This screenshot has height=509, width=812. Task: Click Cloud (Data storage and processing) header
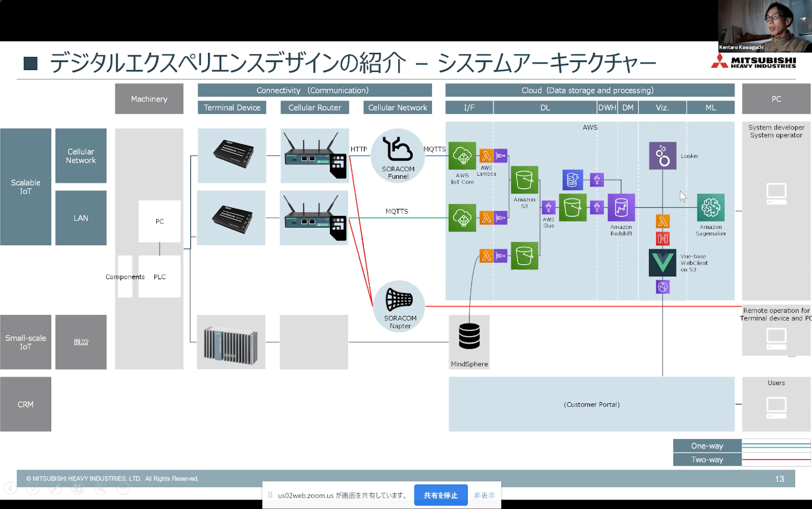[590, 90]
